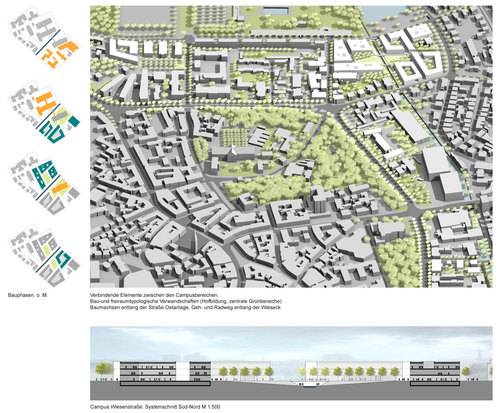Select the first Bauphasen diagram with only orange buildings
Viewport: 500px width, 413px height.
pos(44,39)
